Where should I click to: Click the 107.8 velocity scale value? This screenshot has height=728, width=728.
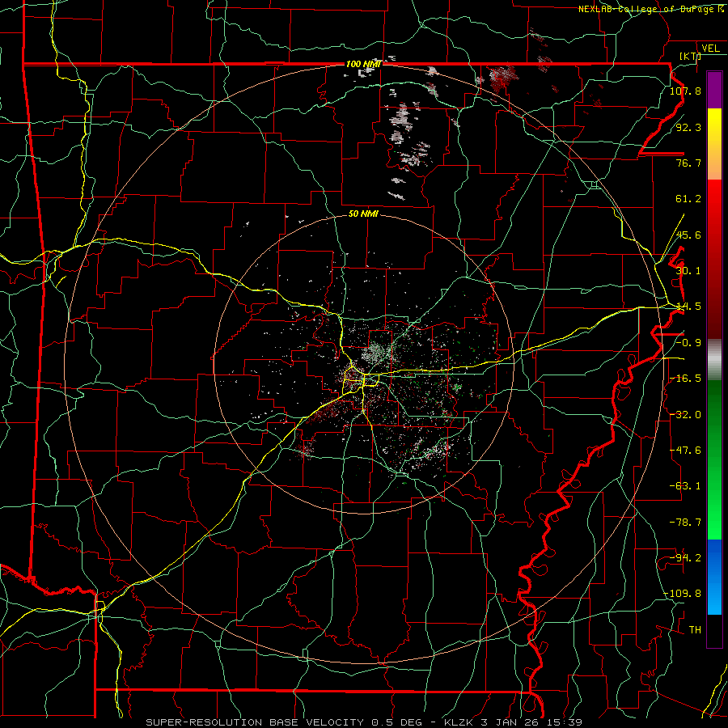click(x=685, y=91)
